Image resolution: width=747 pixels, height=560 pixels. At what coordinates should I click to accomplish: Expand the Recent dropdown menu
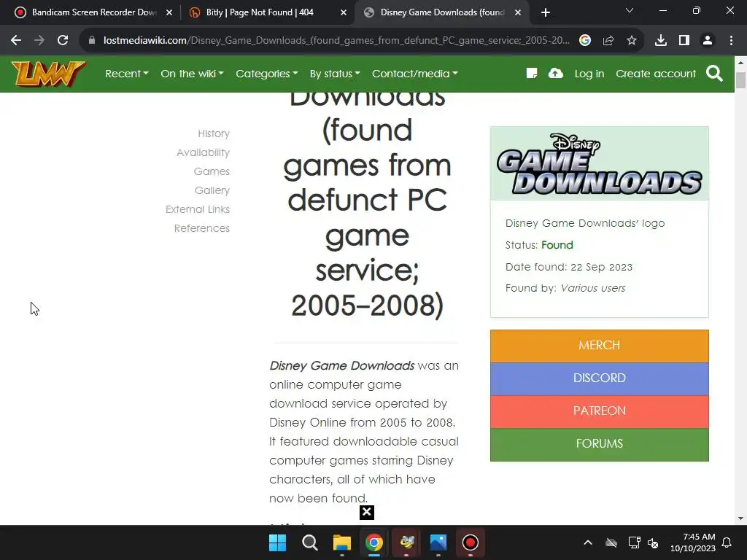coord(127,74)
